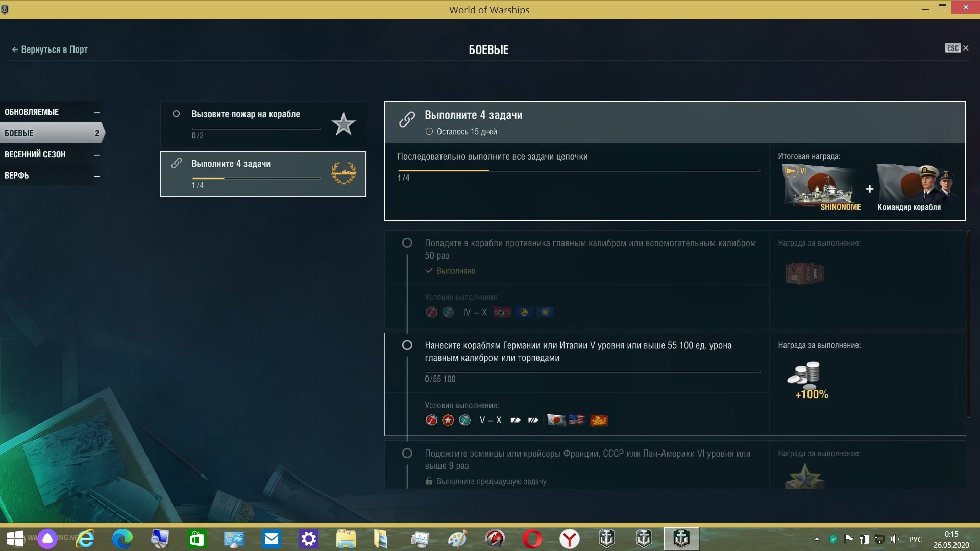
Task: Open the 'Верфь' category
Action: click(52, 176)
